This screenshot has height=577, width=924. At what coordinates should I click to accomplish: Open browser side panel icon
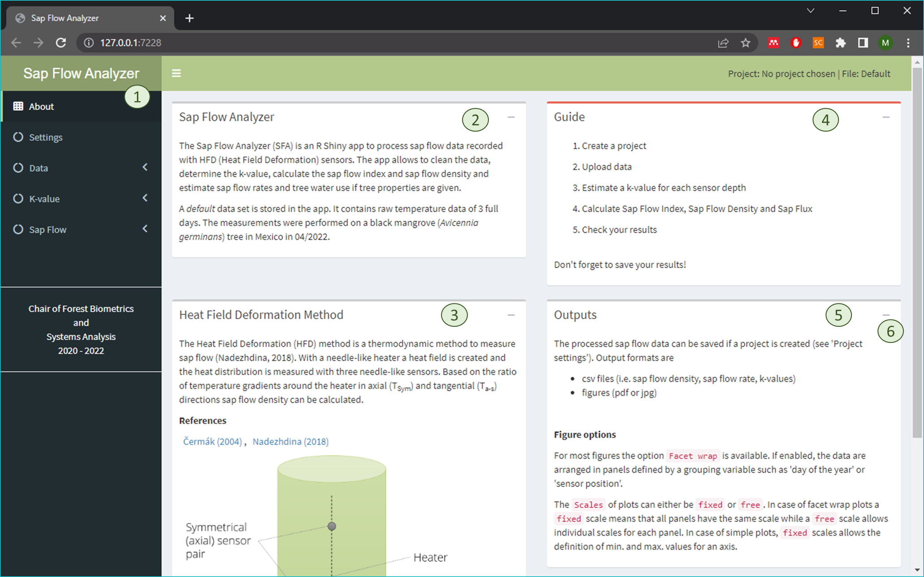[863, 43]
